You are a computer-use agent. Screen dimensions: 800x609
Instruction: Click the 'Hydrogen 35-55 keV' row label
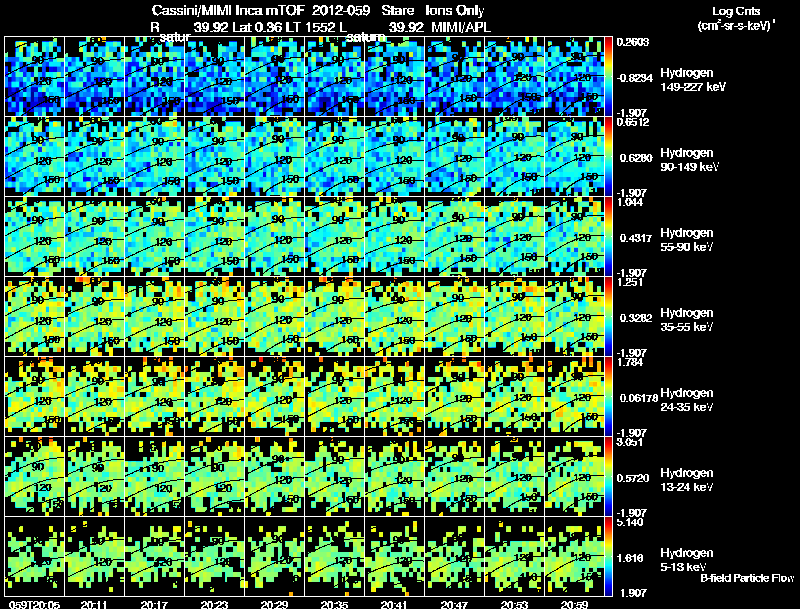[686, 319]
